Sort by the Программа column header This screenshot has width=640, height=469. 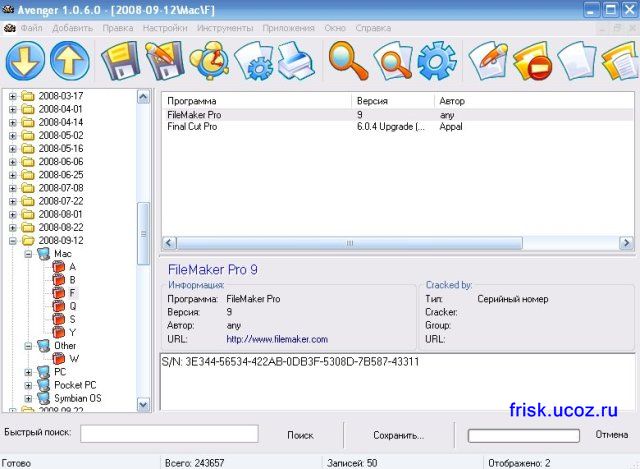click(x=256, y=101)
